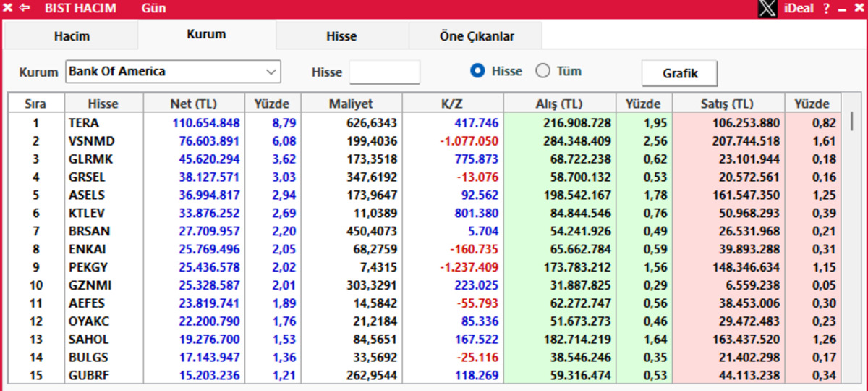868x391 pixels.
Task: Select the ASELS stock name
Action: [87, 195]
